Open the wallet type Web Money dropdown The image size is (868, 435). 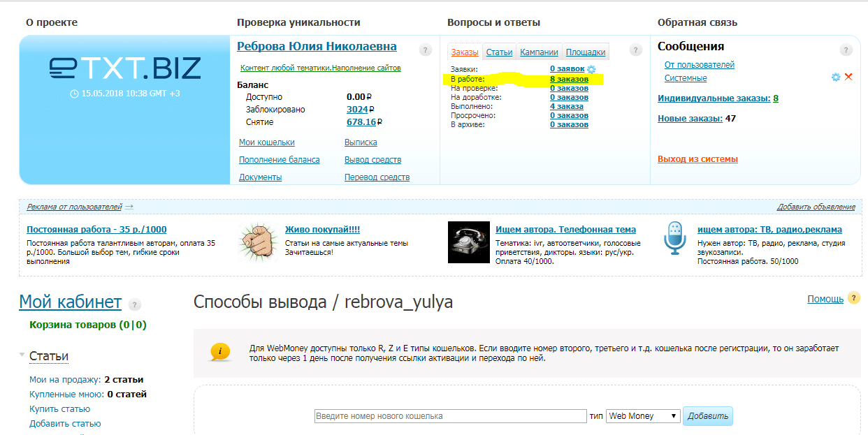coord(643,415)
